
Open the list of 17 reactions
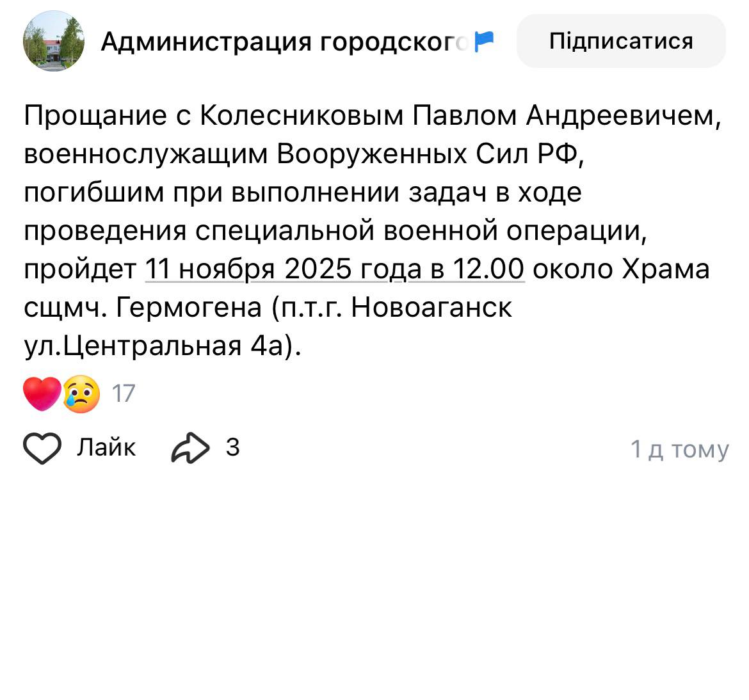point(124,394)
